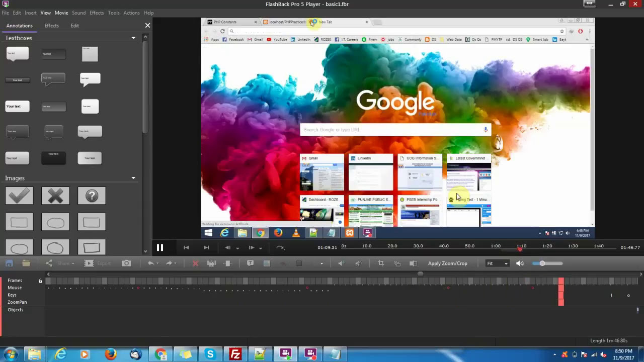Switch to the Effects tab
Image resolution: width=644 pixels, height=362 pixels.
tap(51, 26)
